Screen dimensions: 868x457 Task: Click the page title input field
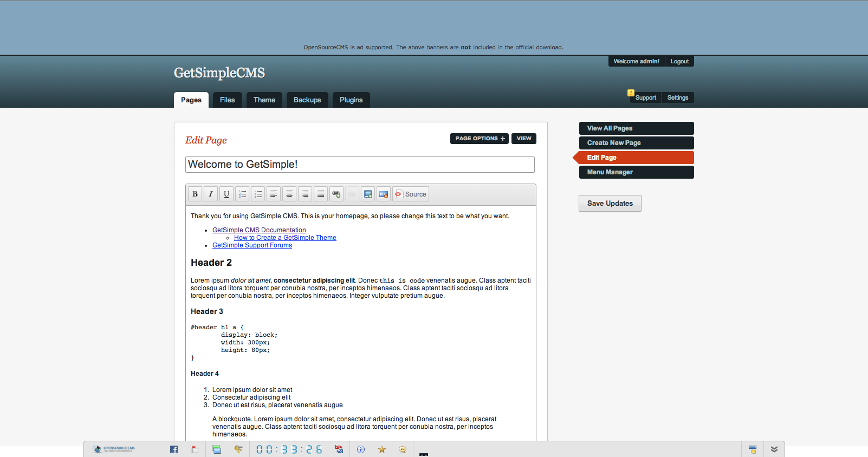pos(360,165)
